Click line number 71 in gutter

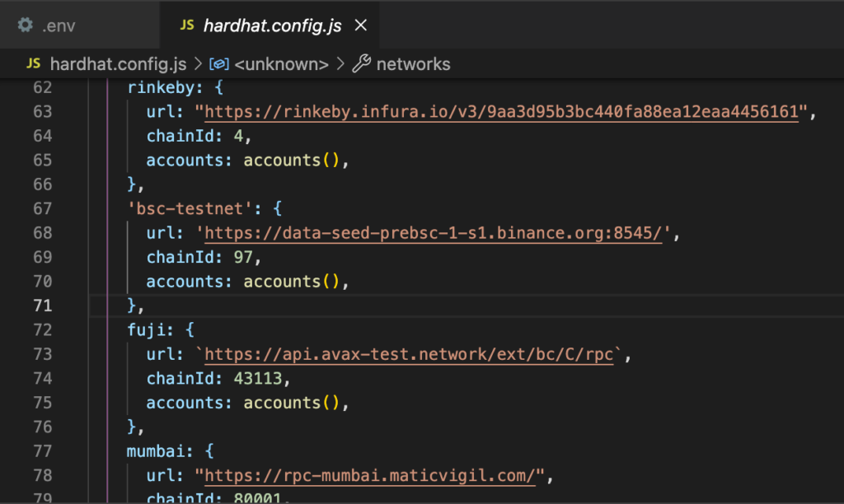pos(43,306)
